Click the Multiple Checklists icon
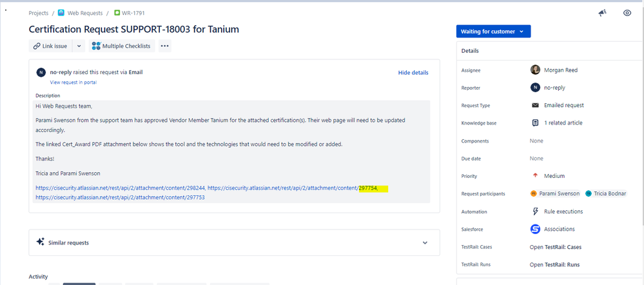This screenshot has width=644, height=285. tap(96, 46)
